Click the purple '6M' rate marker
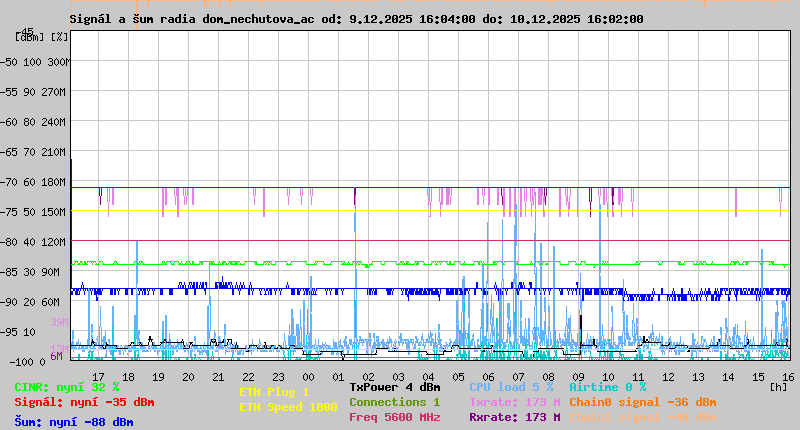 click(57, 356)
